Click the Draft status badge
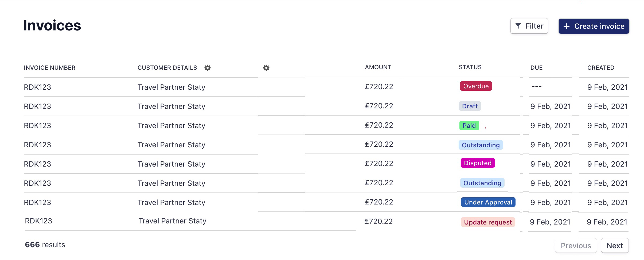This screenshot has width=644, height=260. point(470,106)
